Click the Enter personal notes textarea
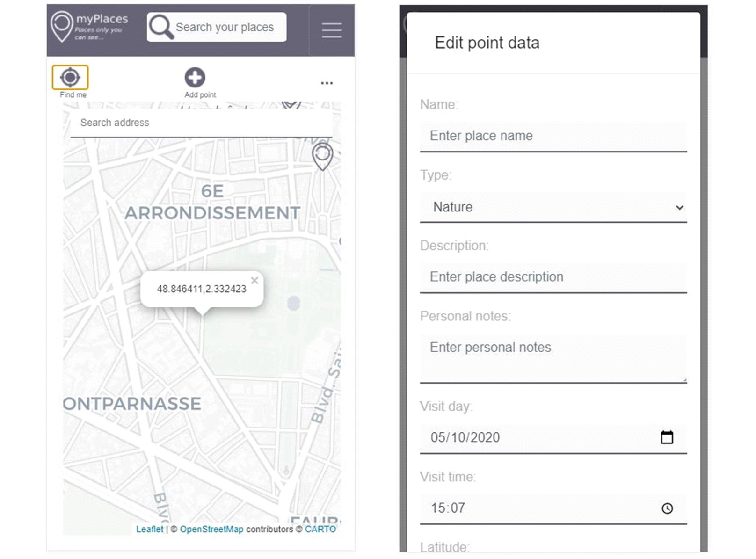This screenshot has width=756, height=559. tap(553, 358)
